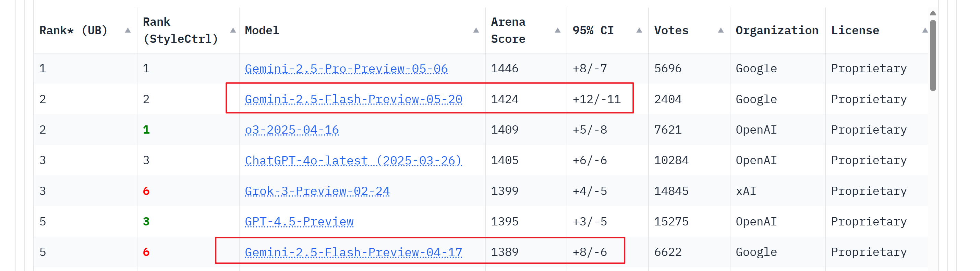Open GPT-4.5-Preview model link
The width and height of the screenshot is (980, 271).
[299, 222]
